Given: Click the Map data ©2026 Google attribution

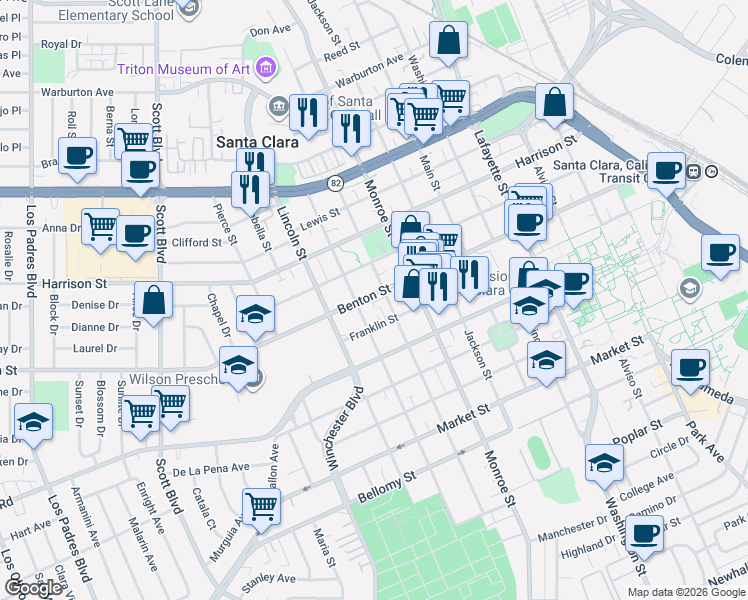Looking at the screenshot, I should [x=687, y=593].
